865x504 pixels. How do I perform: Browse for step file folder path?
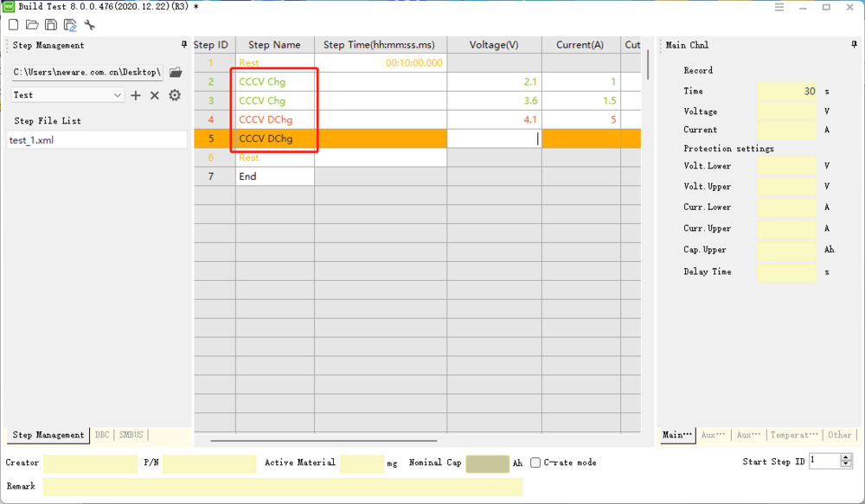point(176,72)
